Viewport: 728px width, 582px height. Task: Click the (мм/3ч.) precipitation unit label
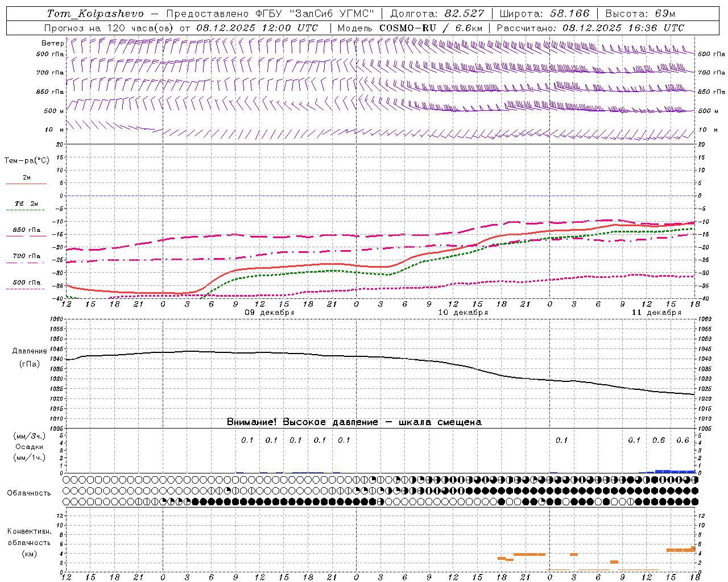pyautogui.click(x=30, y=436)
